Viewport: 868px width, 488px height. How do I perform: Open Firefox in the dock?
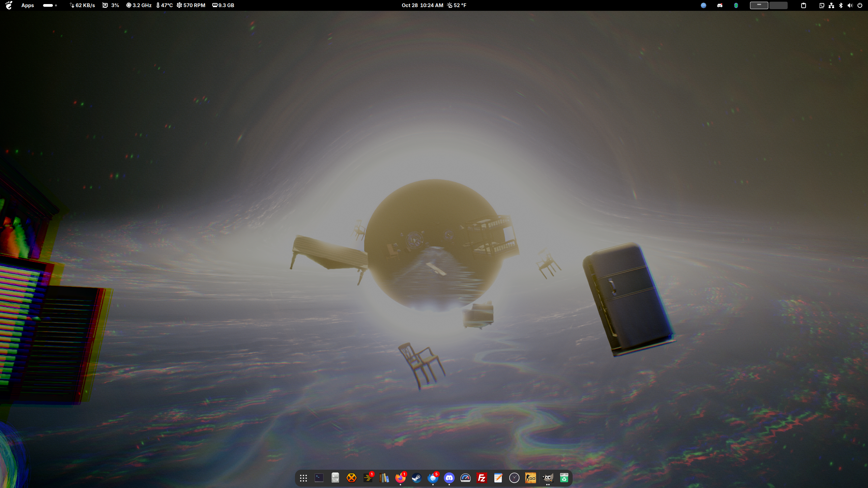tap(400, 478)
